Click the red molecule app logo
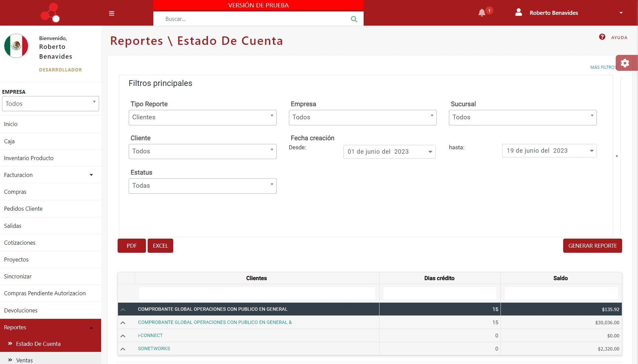 pos(50,13)
